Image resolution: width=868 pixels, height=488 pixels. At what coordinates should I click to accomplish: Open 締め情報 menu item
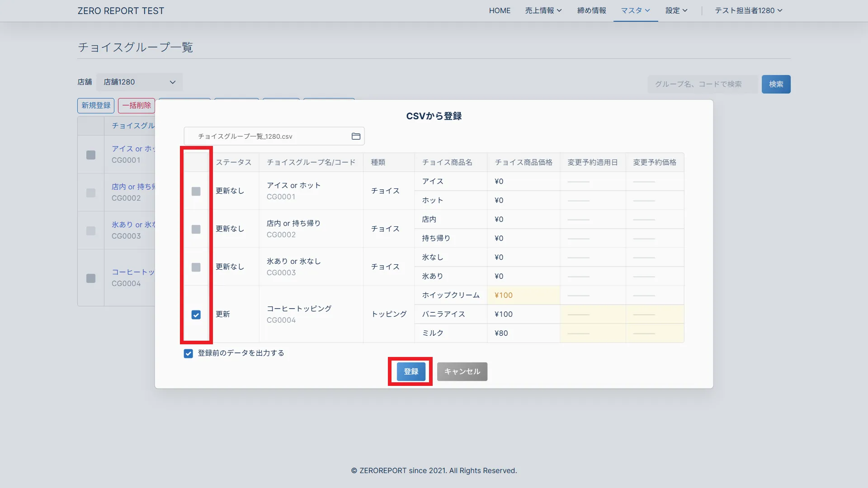point(591,10)
